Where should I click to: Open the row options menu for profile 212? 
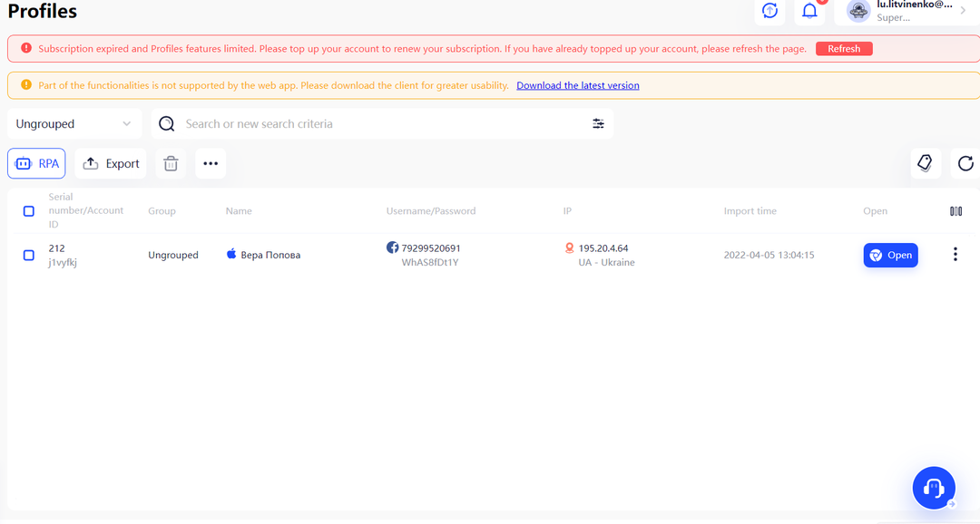pyautogui.click(x=955, y=254)
